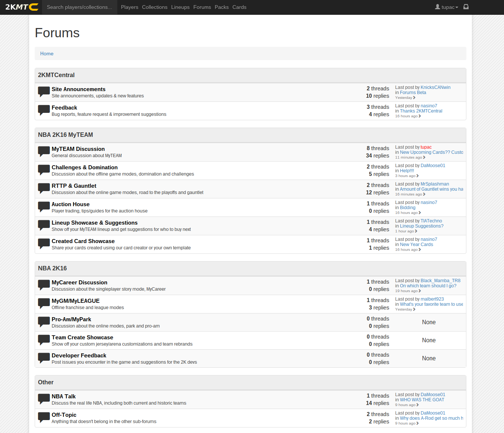This screenshot has height=433, width=504.
Task: View tupac's profile in last post
Action: (426, 147)
